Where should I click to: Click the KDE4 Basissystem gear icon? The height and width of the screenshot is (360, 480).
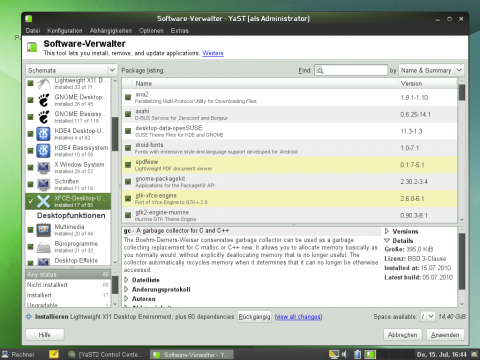click(x=44, y=151)
